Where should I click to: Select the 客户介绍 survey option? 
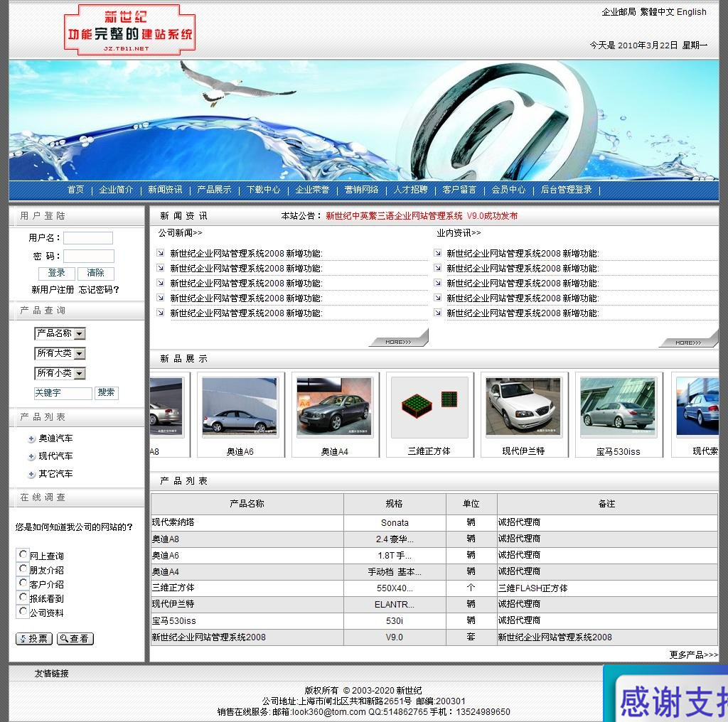tap(23, 583)
